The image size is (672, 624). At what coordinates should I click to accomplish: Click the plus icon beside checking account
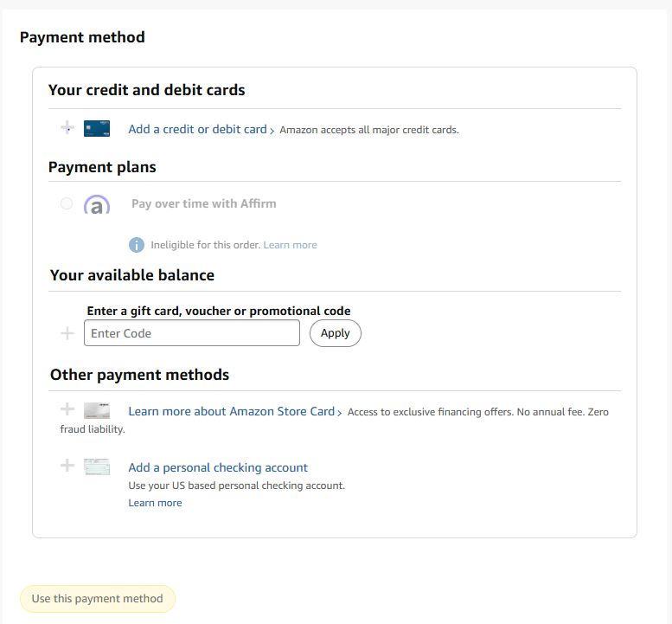click(67, 466)
